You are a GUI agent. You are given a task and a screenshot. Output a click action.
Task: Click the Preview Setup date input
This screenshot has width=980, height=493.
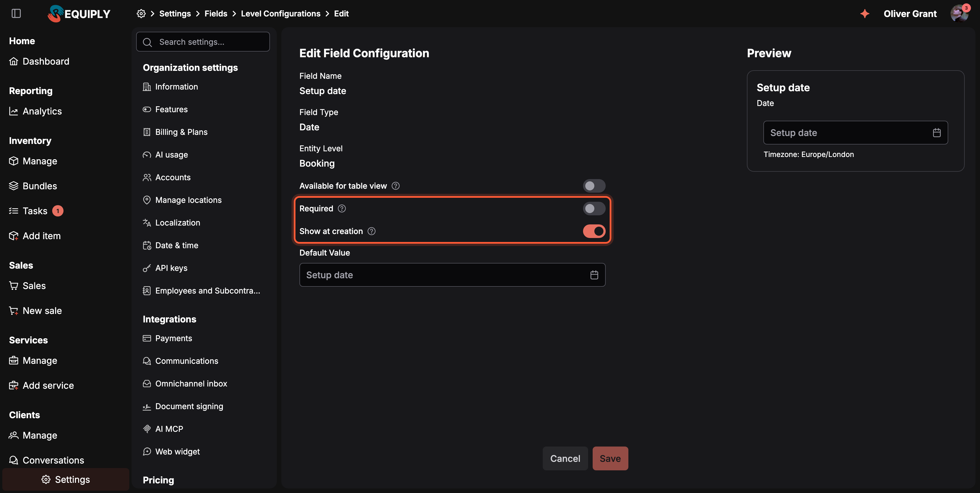coord(855,133)
